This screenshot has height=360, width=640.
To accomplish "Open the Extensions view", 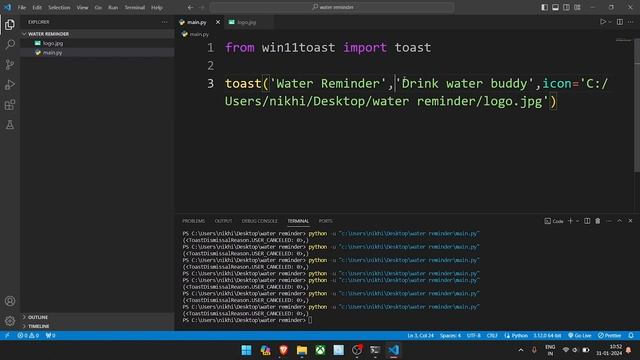I will pos(10,105).
